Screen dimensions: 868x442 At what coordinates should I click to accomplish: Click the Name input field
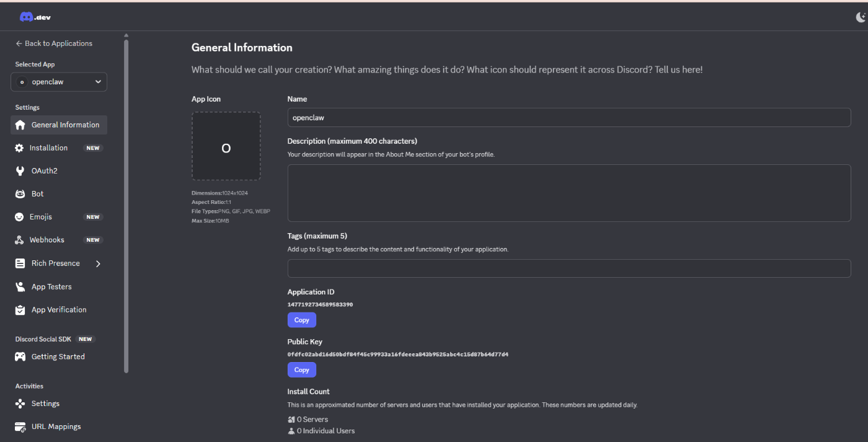coord(569,118)
